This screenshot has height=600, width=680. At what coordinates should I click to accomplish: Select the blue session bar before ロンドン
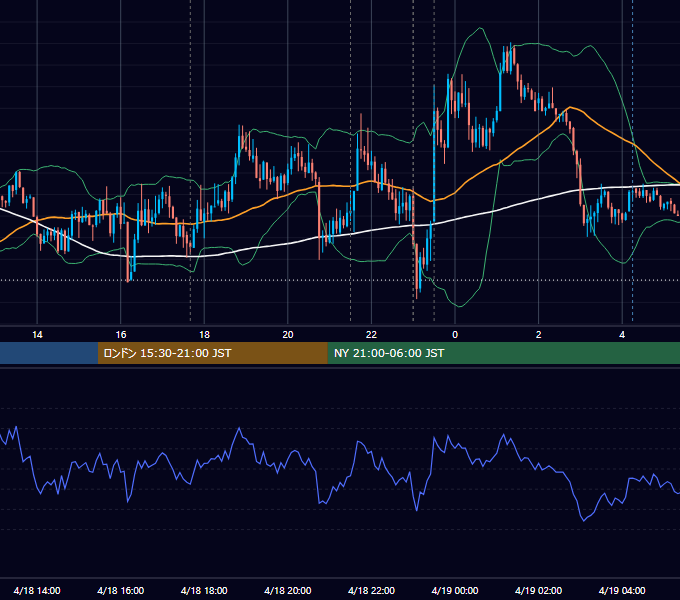[x=49, y=353]
